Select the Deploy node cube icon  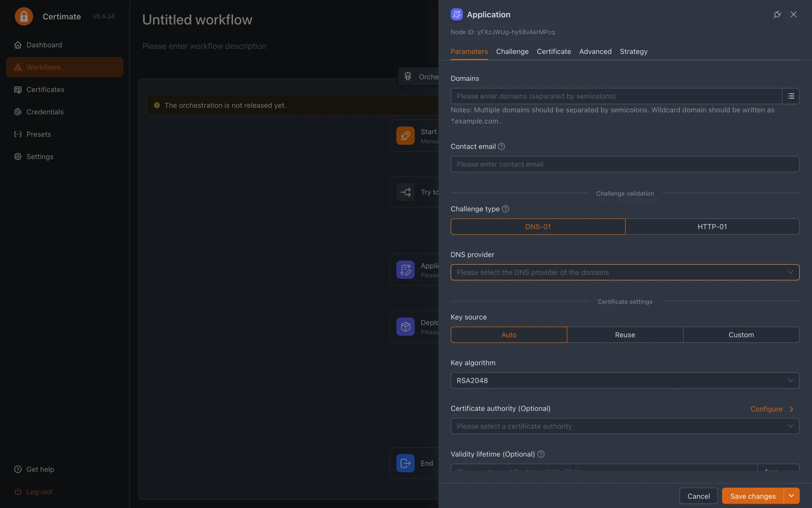tap(405, 327)
